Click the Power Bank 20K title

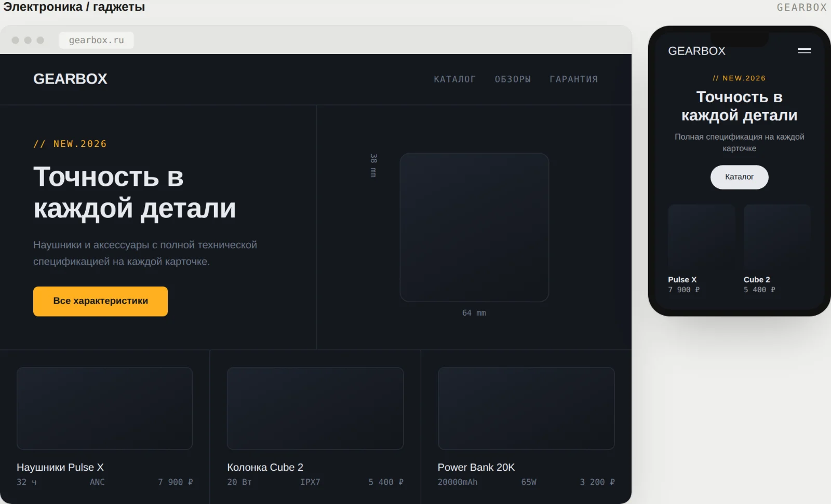tap(476, 467)
